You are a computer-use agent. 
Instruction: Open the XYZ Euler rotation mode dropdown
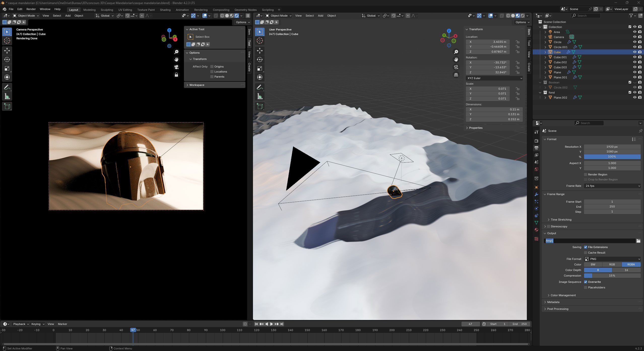494,78
